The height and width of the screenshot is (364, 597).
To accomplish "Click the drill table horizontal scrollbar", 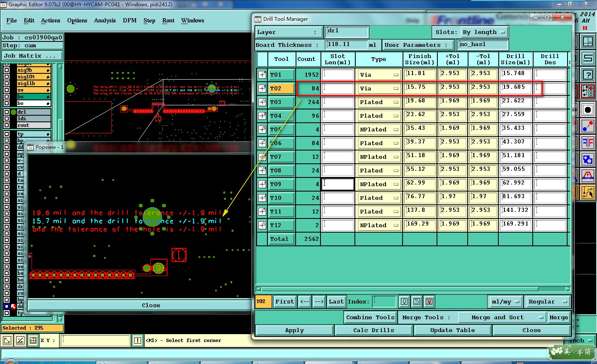I will (x=400, y=289).
